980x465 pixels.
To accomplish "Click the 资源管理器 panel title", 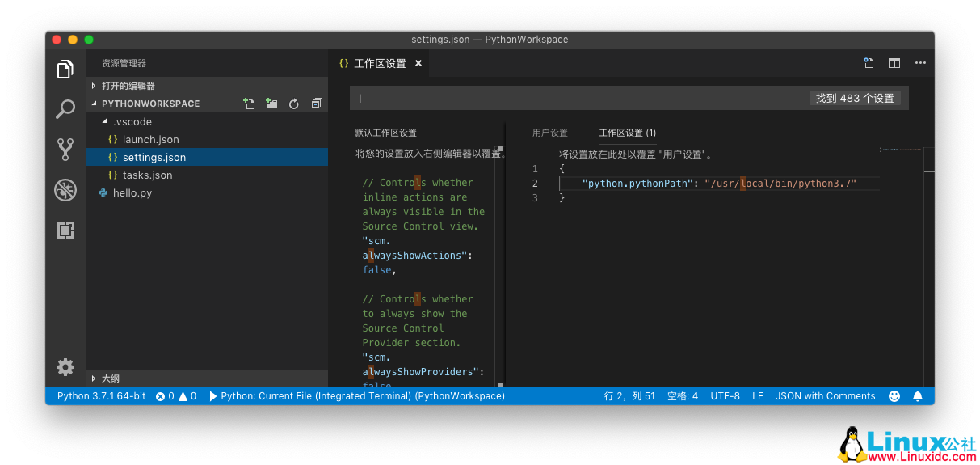I will click(x=124, y=63).
